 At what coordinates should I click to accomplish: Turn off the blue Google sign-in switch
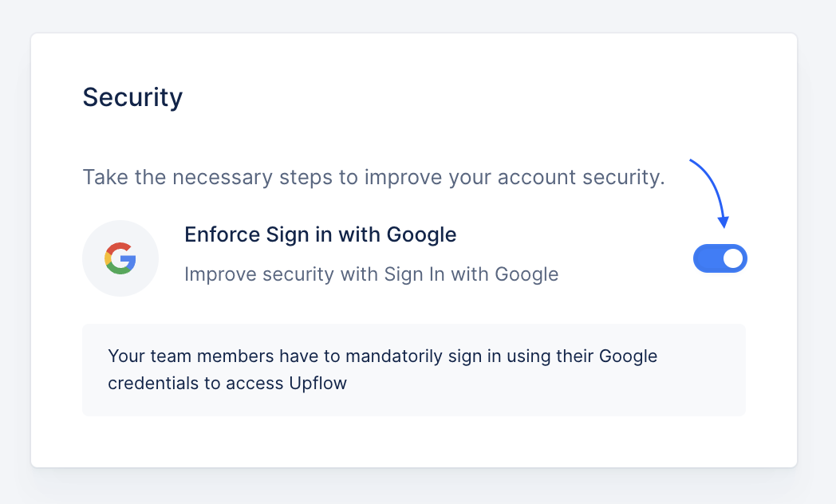[x=720, y=258]
